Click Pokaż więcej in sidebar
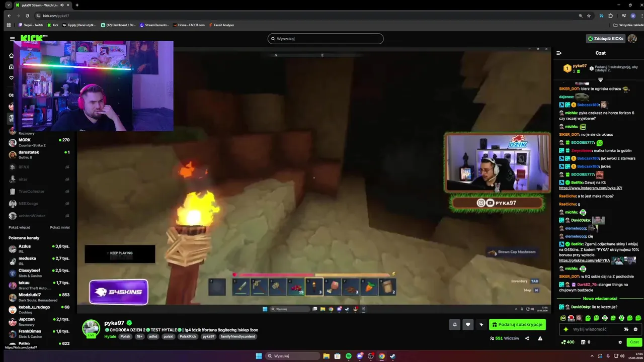 point(19,227)
